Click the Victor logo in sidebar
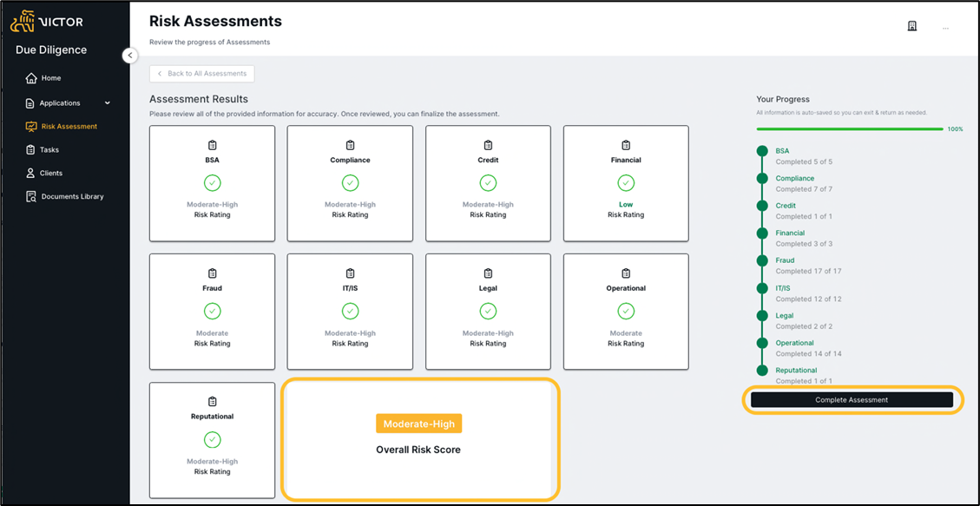Screen dimensions: 980x506 (47, 23)
